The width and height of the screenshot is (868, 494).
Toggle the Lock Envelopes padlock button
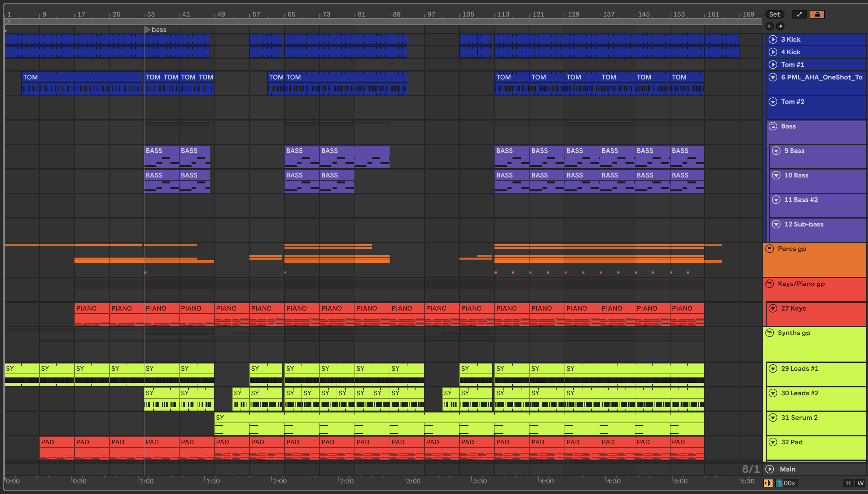817,14
